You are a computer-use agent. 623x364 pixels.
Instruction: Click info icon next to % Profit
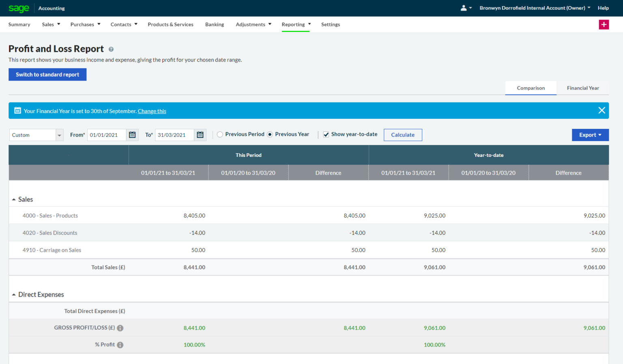pos(120,345)
